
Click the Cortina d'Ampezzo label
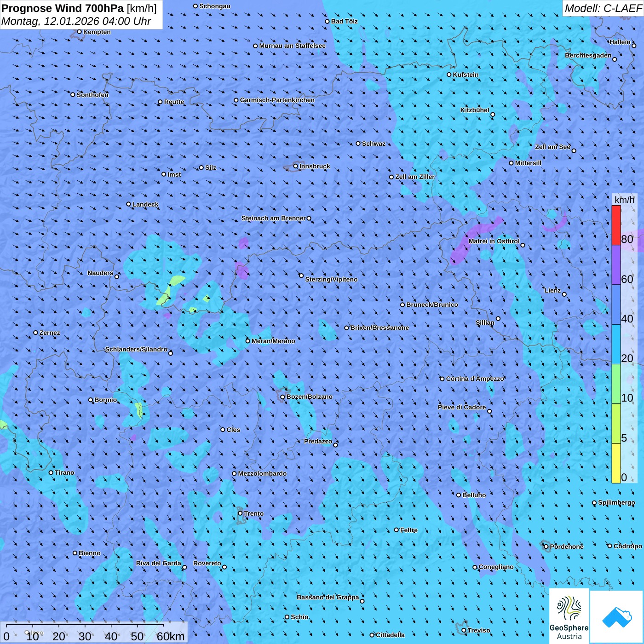pyautogui.click(x=475, y=379)
